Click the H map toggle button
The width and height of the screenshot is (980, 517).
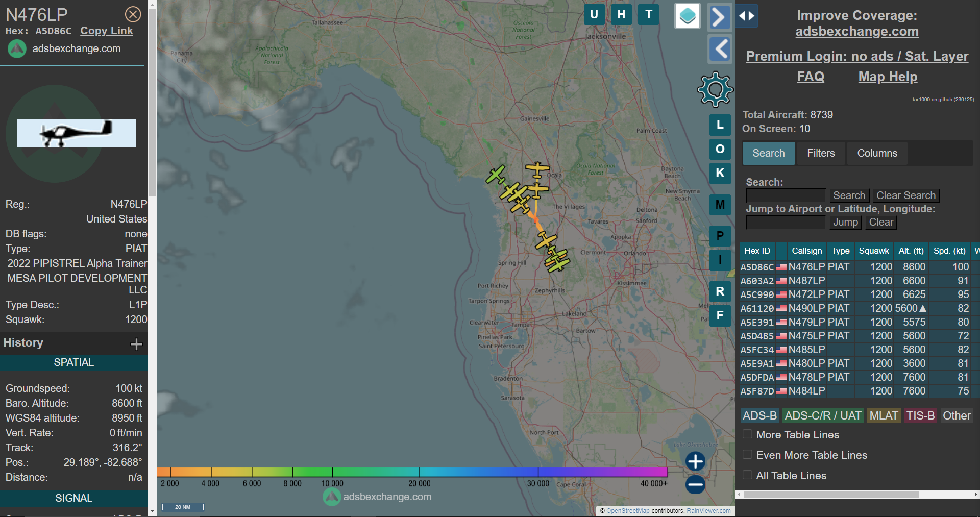pos(621,14)
